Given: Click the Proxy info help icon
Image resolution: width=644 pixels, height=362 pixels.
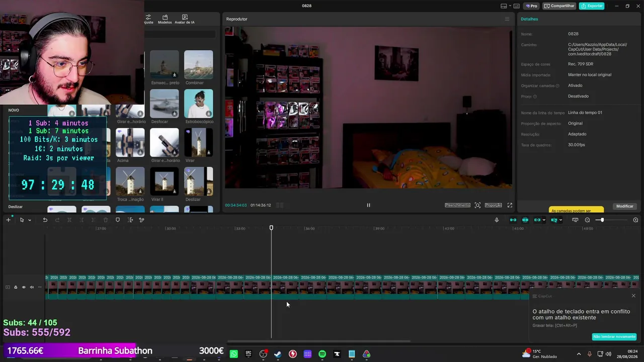Looking at the screenshot, I should click(x=535, y=97).
